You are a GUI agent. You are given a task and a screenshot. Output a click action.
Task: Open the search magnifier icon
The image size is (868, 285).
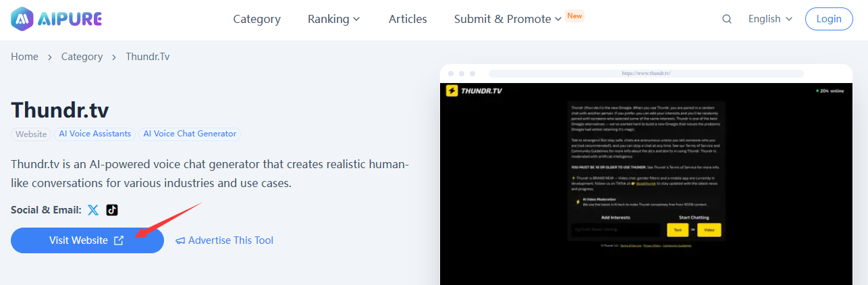click(727, 19)
